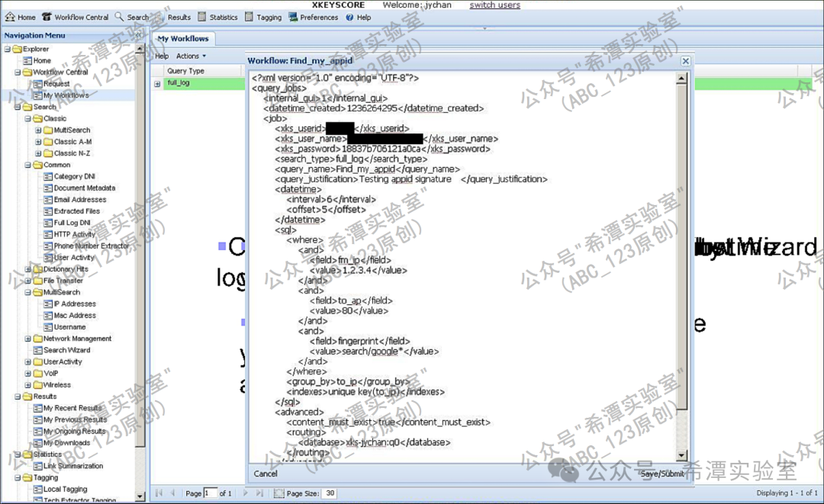Collapse the Workflow Central folder
This screenshot has height=504, width=824.
pyautogui.click(x=18, y=72)
